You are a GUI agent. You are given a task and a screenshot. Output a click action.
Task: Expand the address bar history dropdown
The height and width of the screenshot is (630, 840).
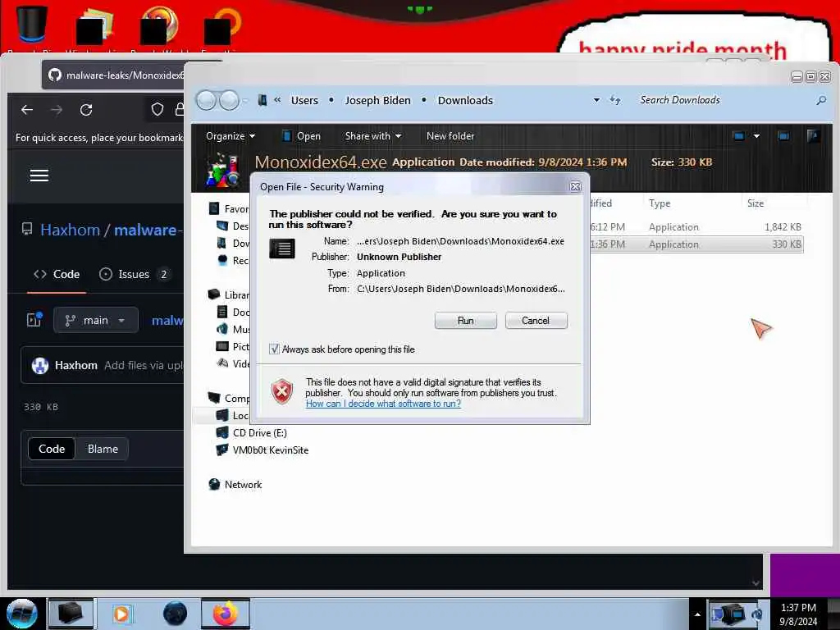pos(596,100)
